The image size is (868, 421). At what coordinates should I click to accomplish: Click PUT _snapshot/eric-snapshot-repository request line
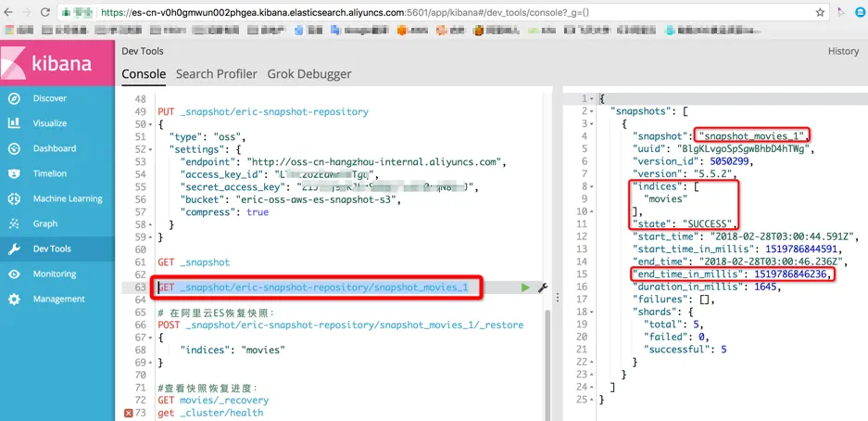click(263, 111)
